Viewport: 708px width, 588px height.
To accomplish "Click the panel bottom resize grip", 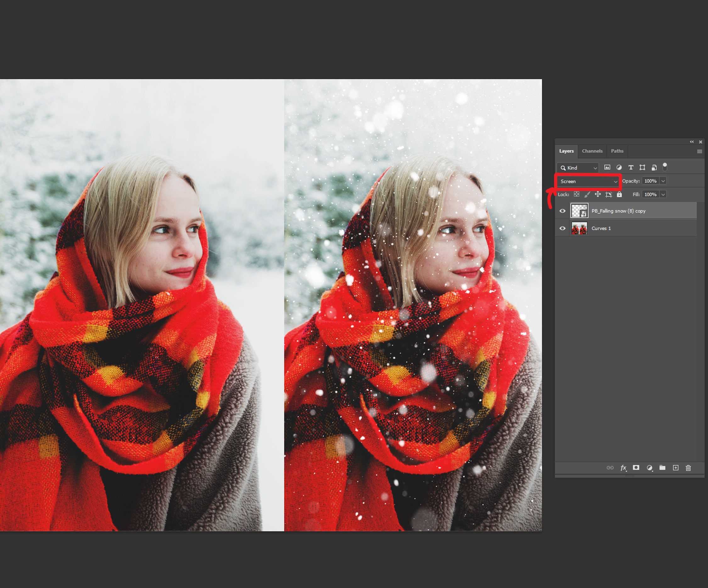I will pyautogui.click(x=629, y=476).
